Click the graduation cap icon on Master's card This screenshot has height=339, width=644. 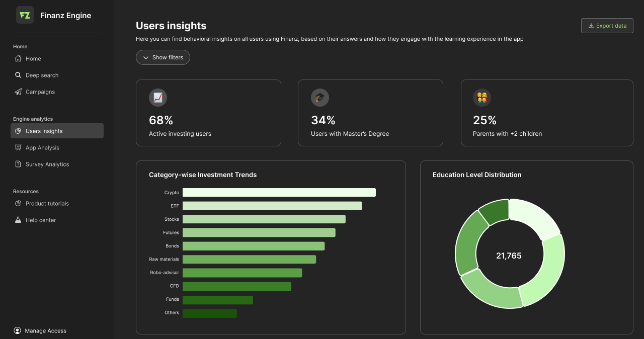coord(320,98)
